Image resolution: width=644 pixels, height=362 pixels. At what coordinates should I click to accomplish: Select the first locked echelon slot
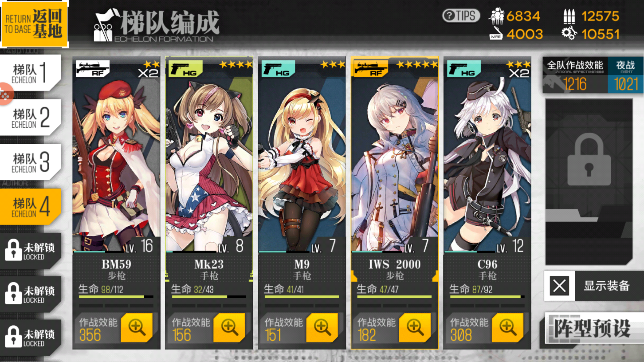coord(30,250)
